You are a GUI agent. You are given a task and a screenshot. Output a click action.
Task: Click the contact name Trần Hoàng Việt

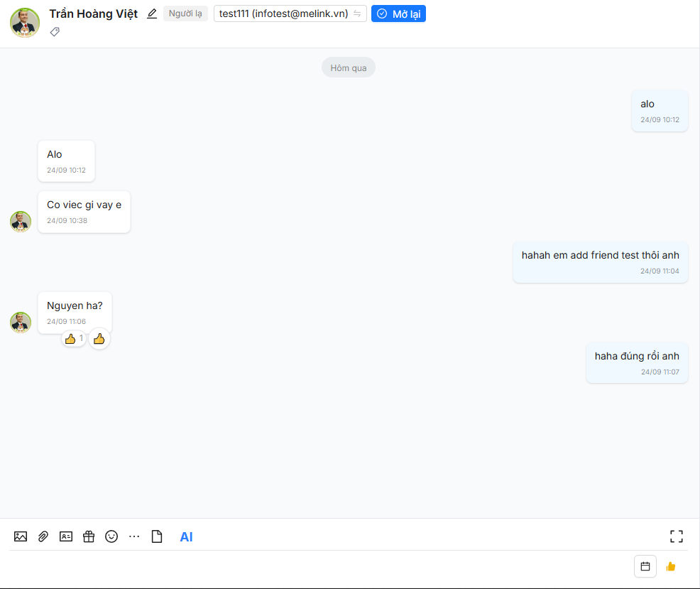pyautogui.click(x=93, y=13)
